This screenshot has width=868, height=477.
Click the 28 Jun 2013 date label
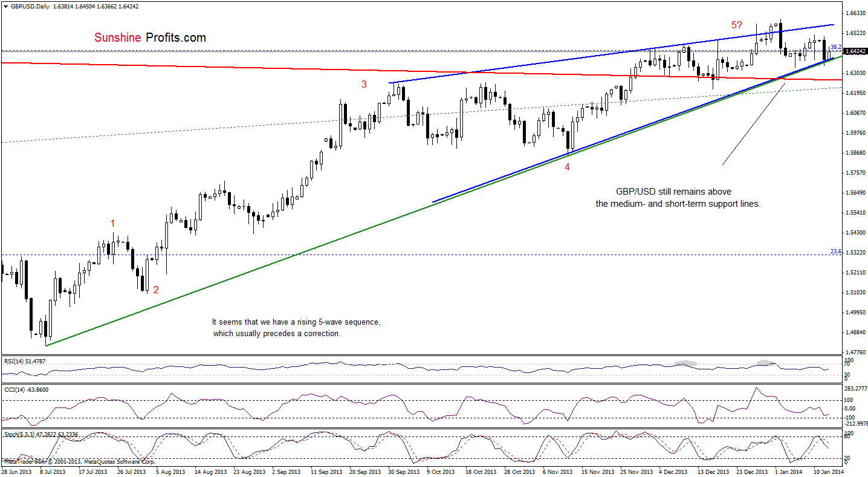point(16,471)
